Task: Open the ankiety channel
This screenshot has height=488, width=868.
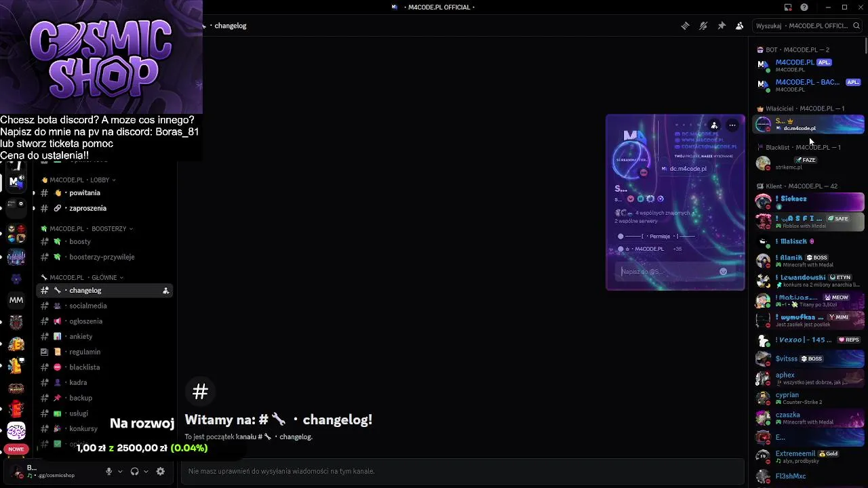Action: pyautogui.click(x=105, y=336)
